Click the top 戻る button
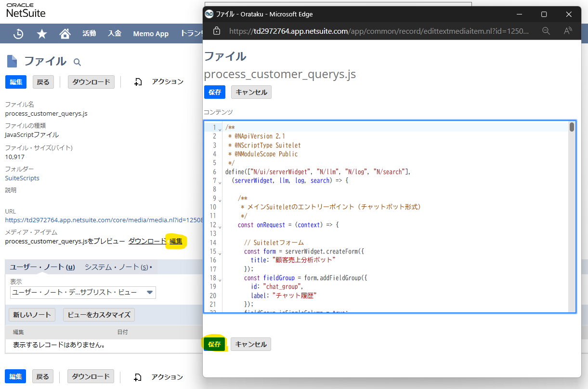This screenshot has width=588, height=389. [43, 82]
